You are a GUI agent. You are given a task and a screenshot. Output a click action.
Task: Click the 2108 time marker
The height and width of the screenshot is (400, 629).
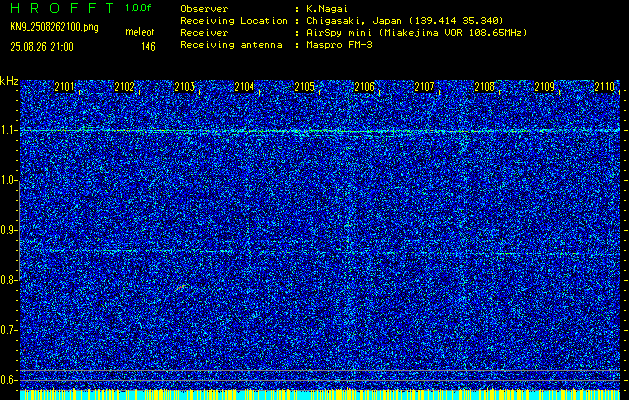484,87
